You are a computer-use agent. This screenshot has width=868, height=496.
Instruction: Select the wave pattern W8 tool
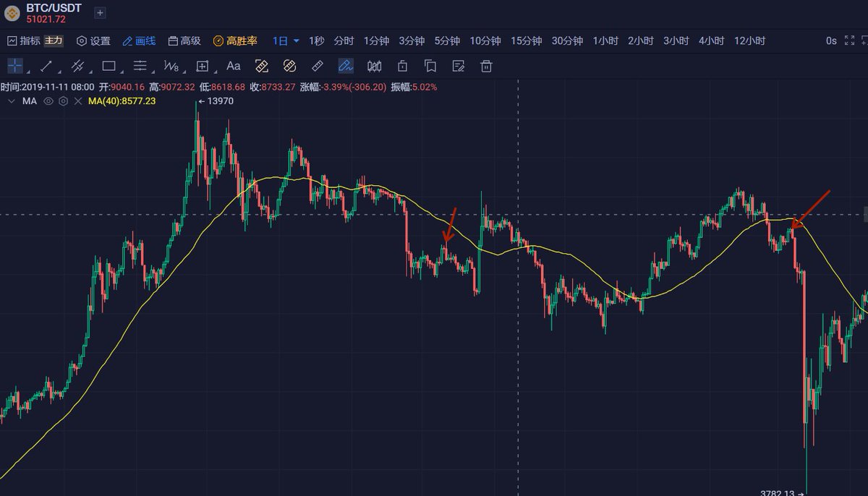[x=171, y=66]
